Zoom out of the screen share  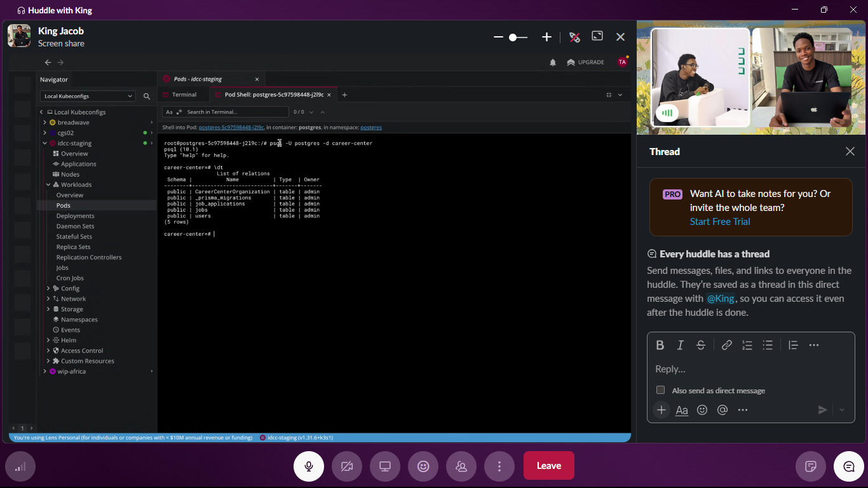coord(498,37)
